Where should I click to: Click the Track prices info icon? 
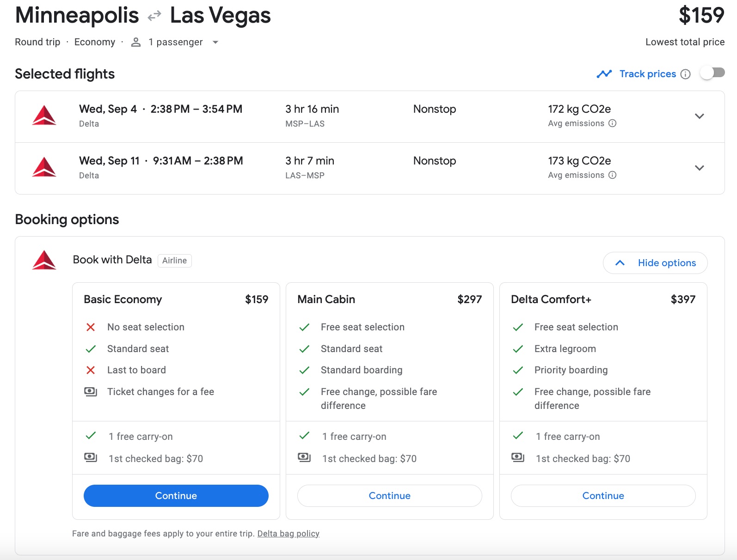coord(686,74)
